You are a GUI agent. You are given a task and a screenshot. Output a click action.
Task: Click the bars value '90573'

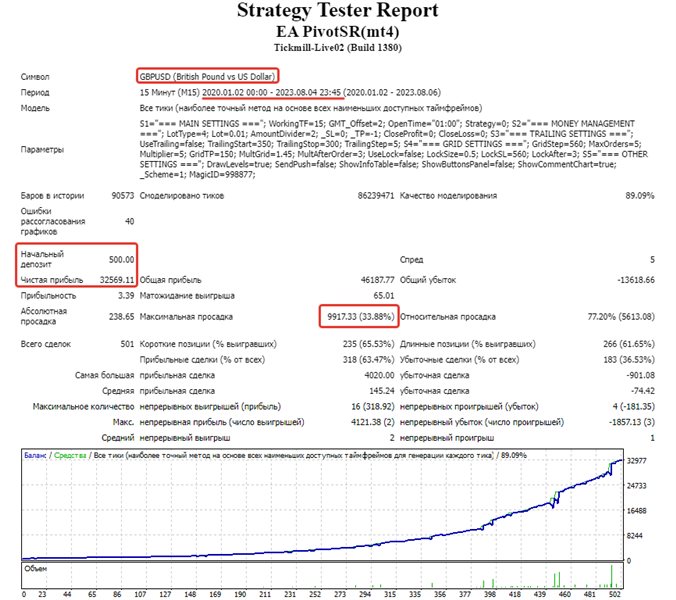click(x=123, y=196)
